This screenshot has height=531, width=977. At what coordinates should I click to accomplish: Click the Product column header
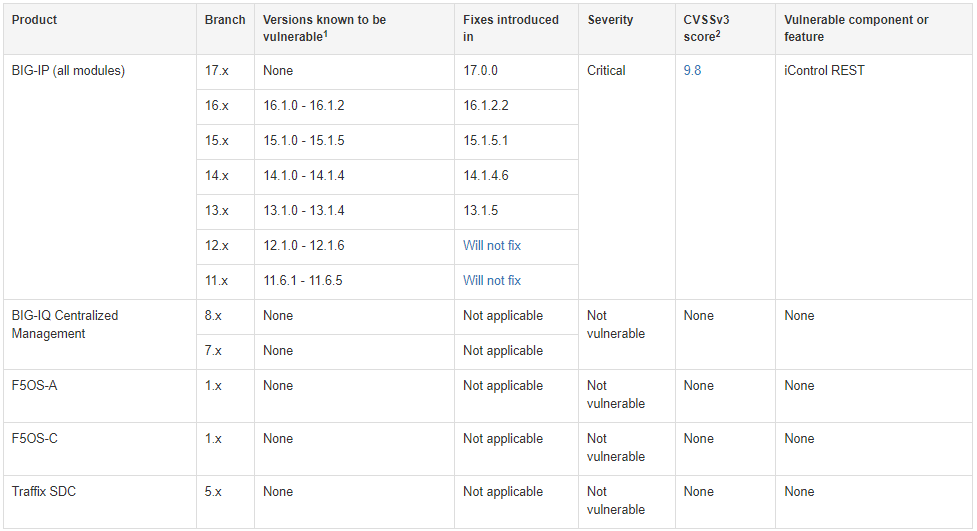tap(34, 20)
